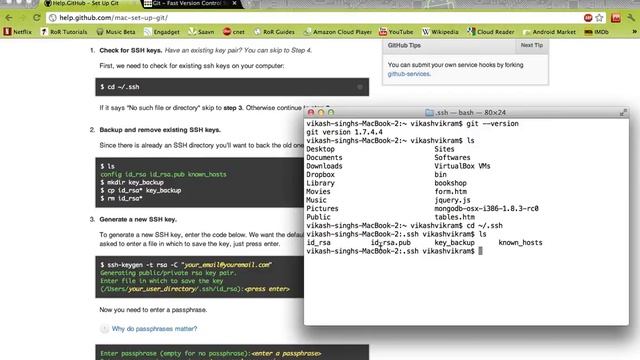Click the 'mkdir key_backup' code line
This screenshot has height=360, width=640.
tap(132, 182)
